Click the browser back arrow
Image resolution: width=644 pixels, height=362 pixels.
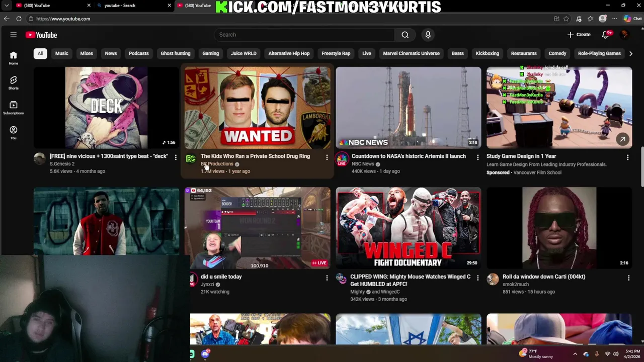click(x=7, y=19)
